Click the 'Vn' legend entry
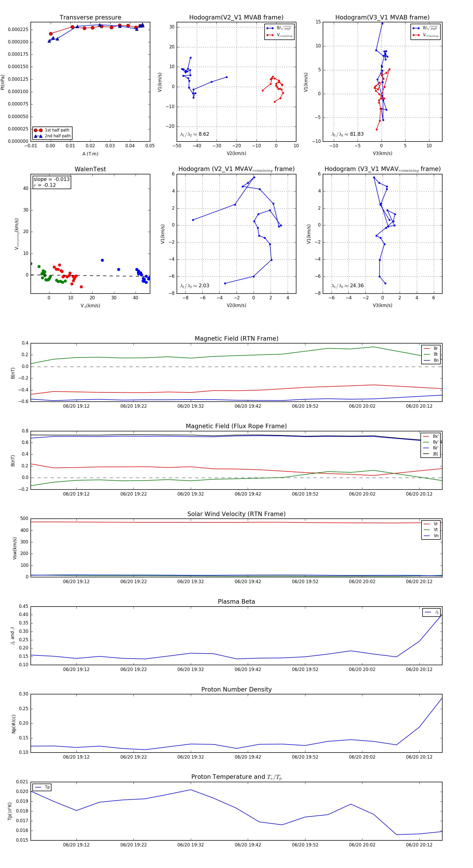 pyautogui.click(x=431, y=536)
